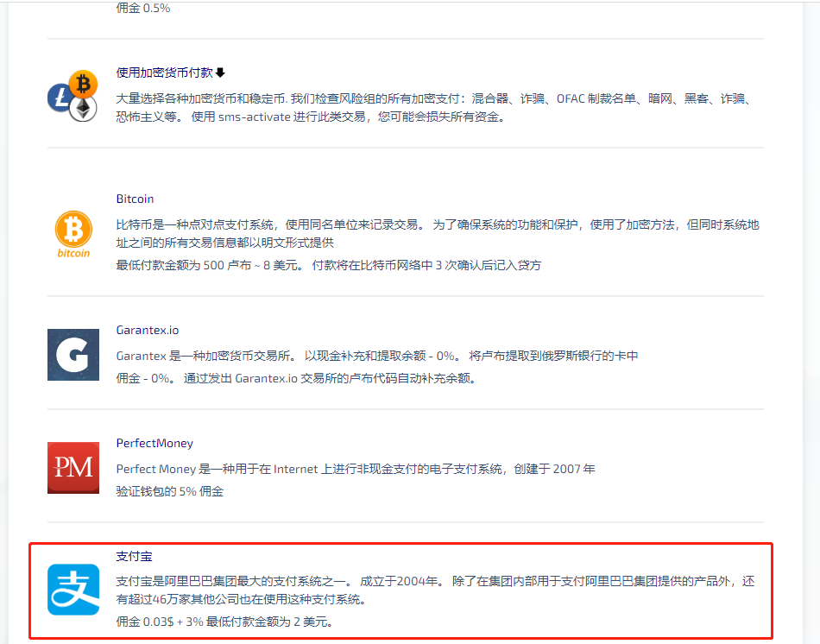Select the 支付宝 payment title
Screen dimensions: 820x644
click(134, 557)
